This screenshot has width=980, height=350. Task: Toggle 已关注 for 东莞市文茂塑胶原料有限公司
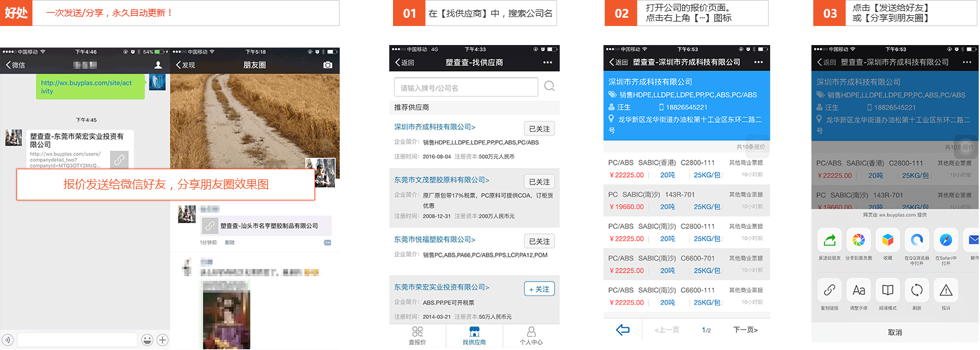pyautogui.click(x=539, y=181)
